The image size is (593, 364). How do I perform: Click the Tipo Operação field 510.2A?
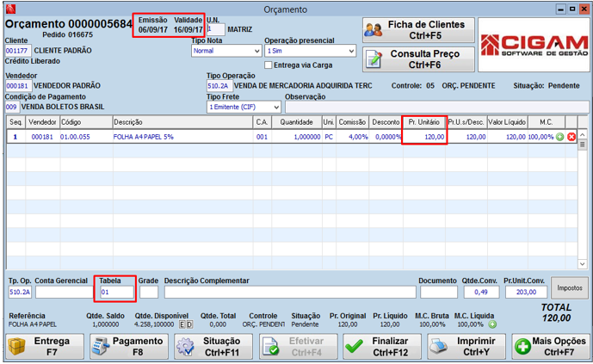point(219,86)
